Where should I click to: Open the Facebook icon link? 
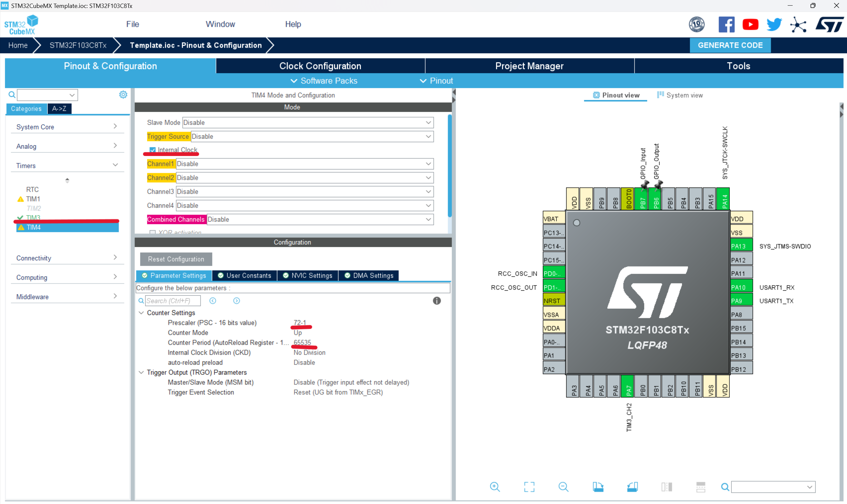click(x=726, y=25)
